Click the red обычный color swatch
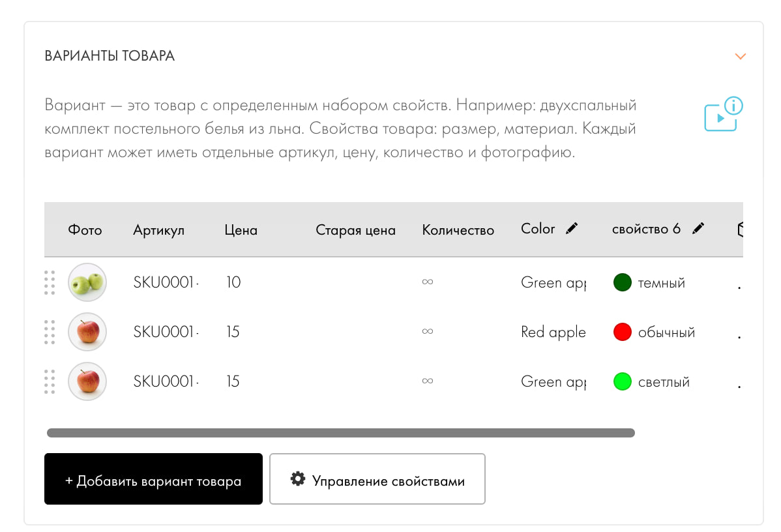This screenshot has width=781, height=532. tap(622, 332)
